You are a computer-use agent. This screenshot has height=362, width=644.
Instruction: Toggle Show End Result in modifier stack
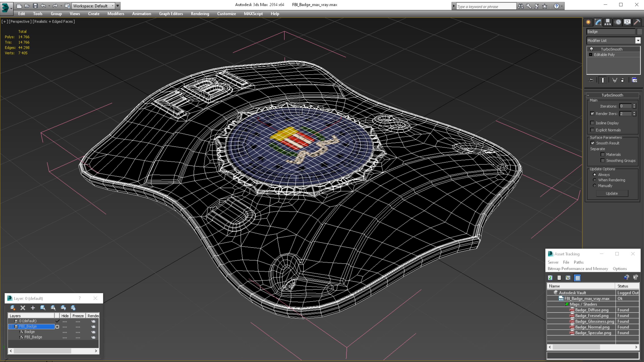[x=603, y=80]
